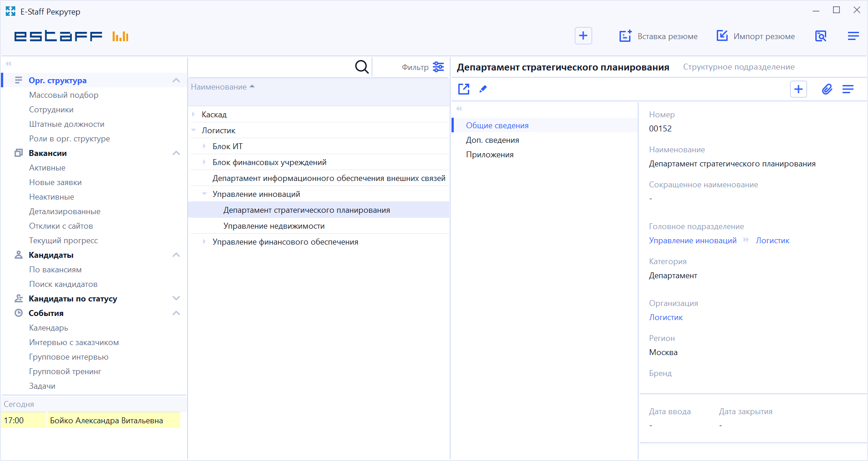The image size is (868, 461).
Task: Click the 17:00 event time cell
Action: [x=24, y=421]
